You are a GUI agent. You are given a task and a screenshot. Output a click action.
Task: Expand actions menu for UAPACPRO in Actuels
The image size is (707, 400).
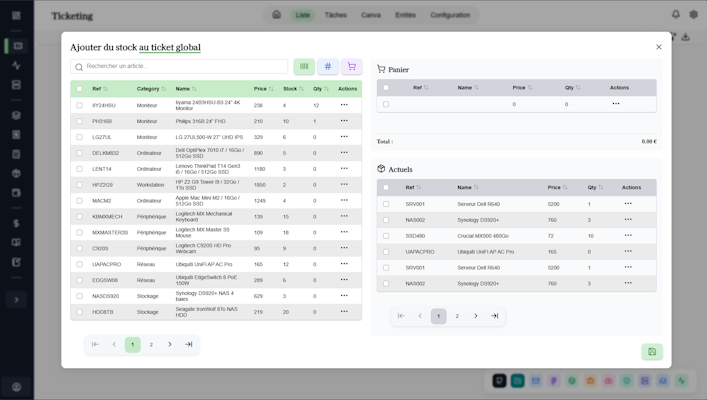[x=628, y=252]
